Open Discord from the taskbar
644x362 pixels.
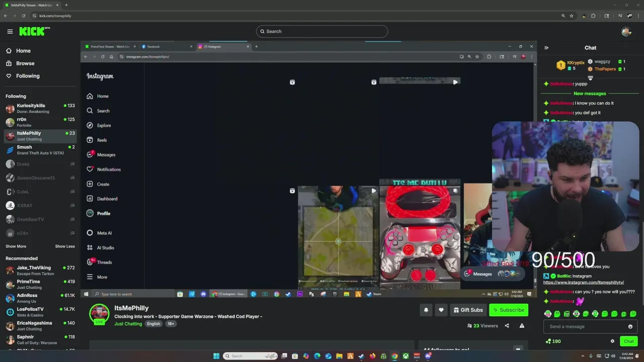click(x=428, y=356)
